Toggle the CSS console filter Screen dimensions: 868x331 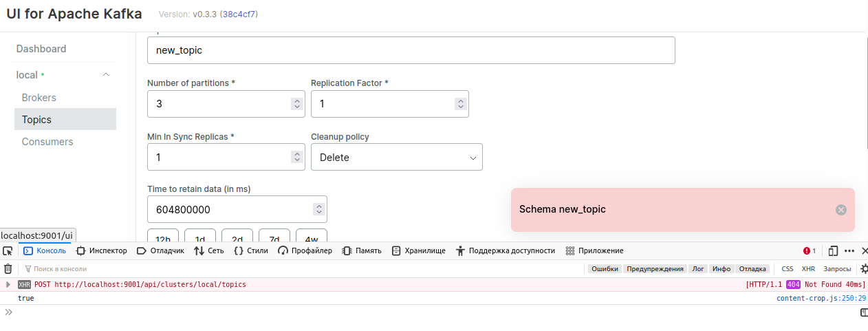[x=788, y=268]
